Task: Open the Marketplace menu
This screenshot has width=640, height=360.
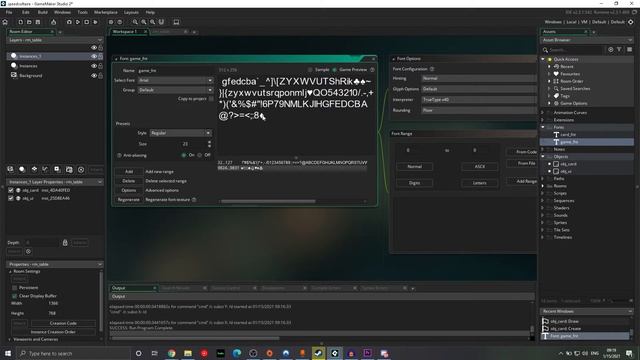Action: pyautogui.click(x=106, y=12)
